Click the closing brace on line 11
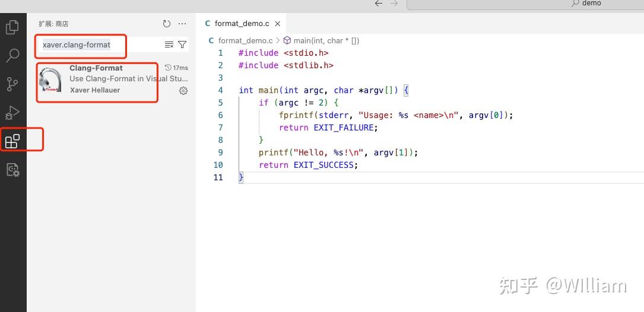 click(x=241, y=178)
